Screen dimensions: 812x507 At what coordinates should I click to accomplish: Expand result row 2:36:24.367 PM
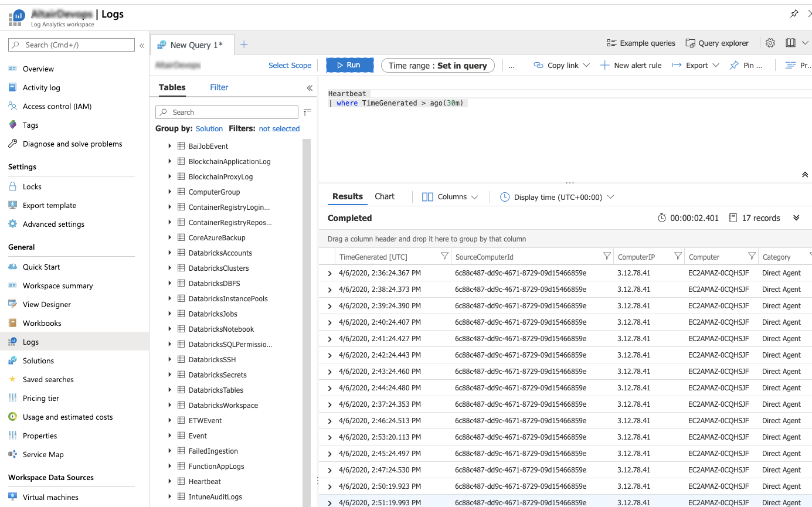[x=330, y=273]
